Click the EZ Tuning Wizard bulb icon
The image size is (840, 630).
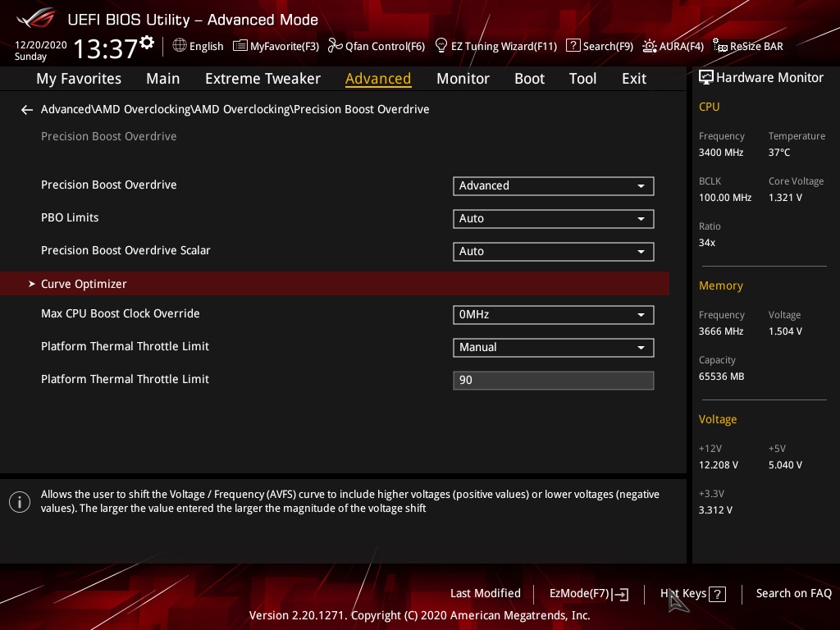441,46
